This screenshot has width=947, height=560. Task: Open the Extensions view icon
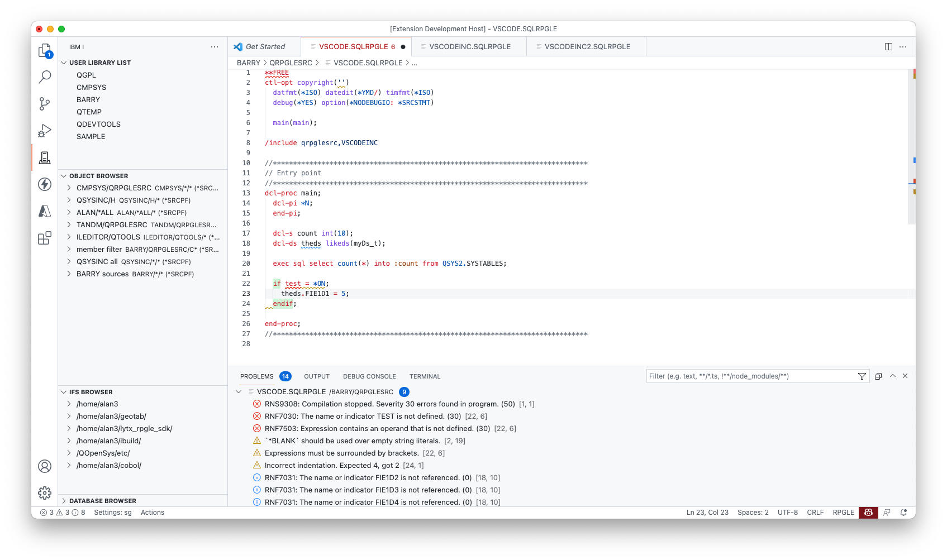click(45, 238)
